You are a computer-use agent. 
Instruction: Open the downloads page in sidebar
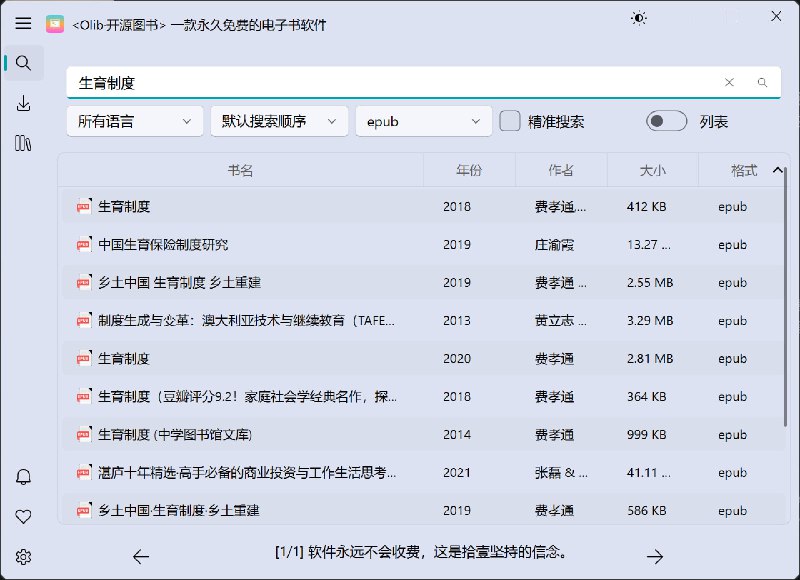tap(24, 103)
